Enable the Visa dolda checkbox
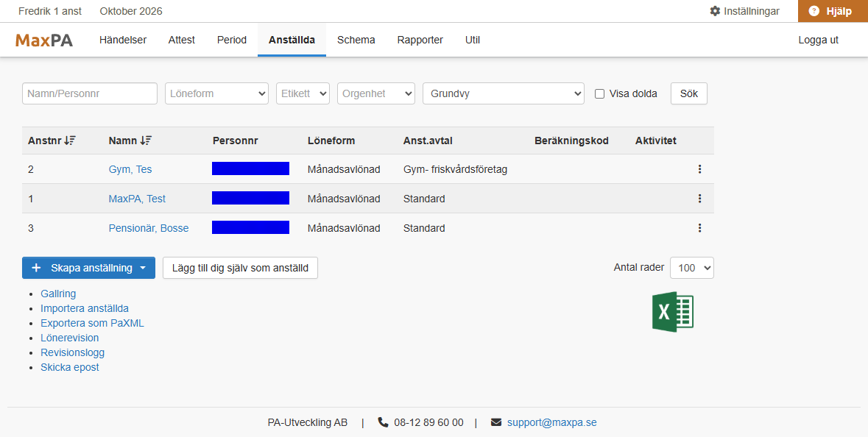 pyautogui.click(x=599, y=94)
